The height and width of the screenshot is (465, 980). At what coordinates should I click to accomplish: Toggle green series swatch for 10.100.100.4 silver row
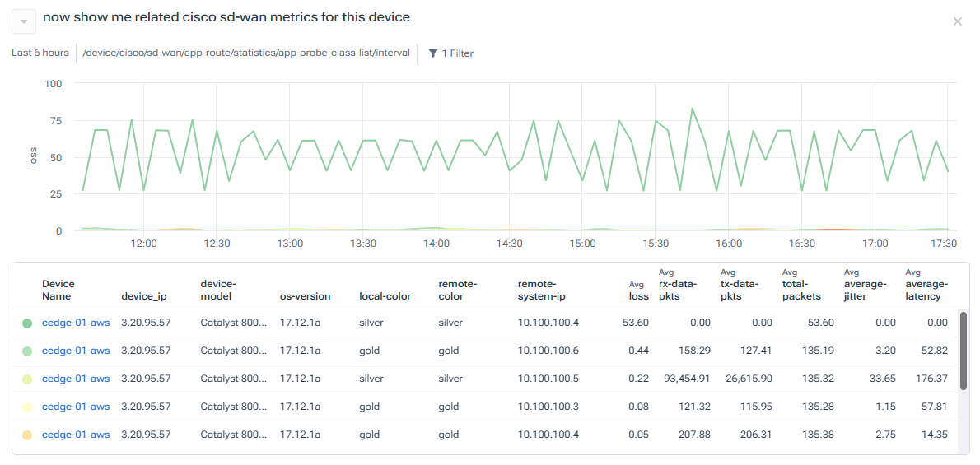[27, 323]
